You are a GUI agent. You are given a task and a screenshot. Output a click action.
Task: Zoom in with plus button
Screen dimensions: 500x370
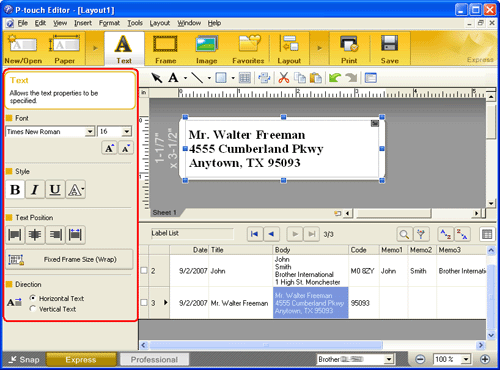point(485,359)
